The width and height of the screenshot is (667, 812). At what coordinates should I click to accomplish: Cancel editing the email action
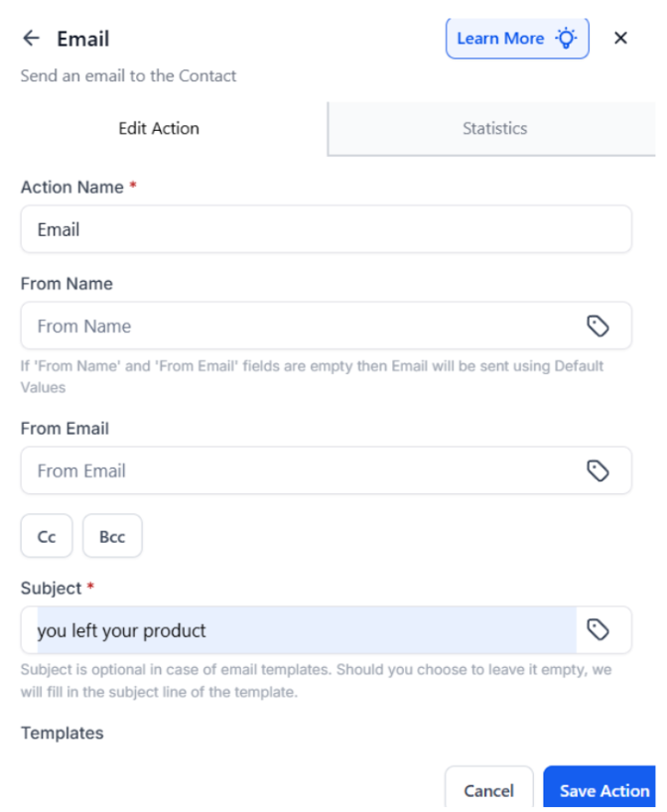click(488, 791)
